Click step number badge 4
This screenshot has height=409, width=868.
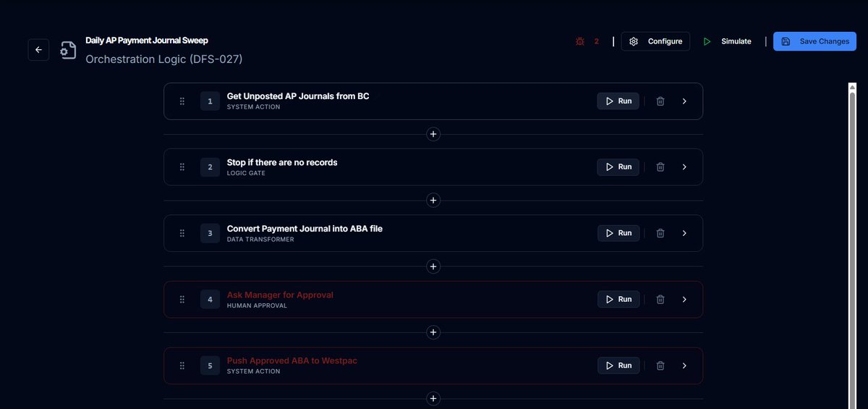(210, 299)
